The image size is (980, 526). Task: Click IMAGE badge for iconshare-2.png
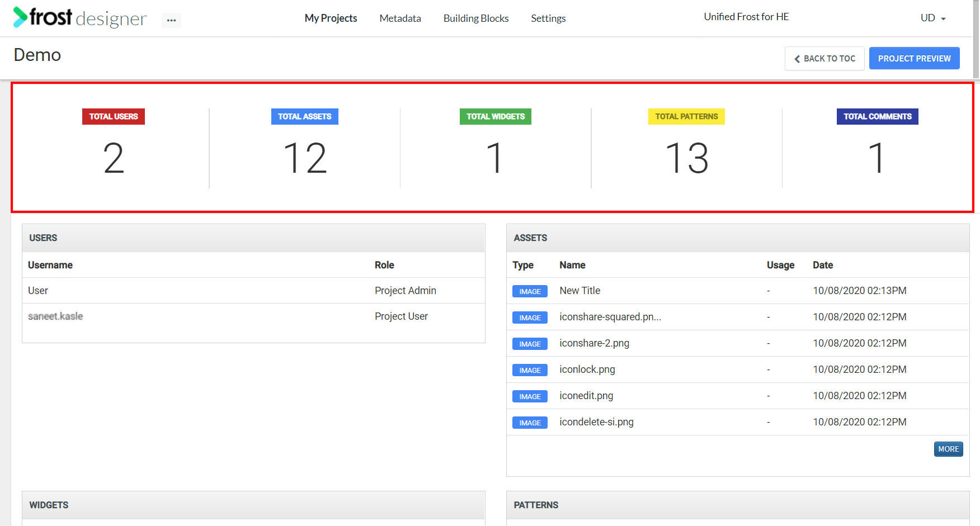click(x=530, y=344)
